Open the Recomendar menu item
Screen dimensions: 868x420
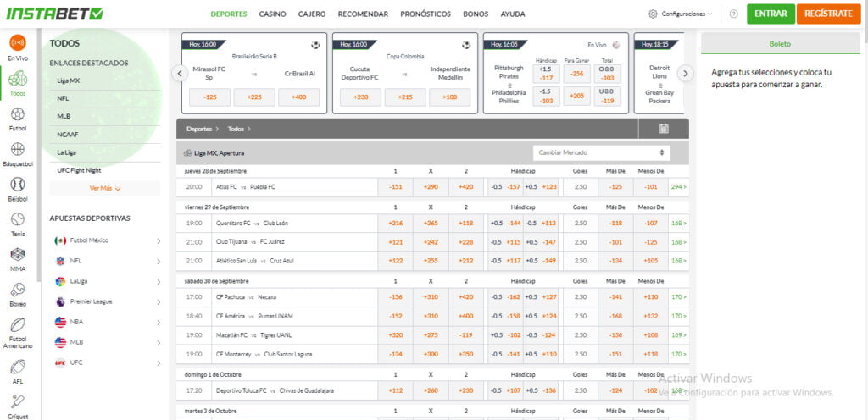363,14
